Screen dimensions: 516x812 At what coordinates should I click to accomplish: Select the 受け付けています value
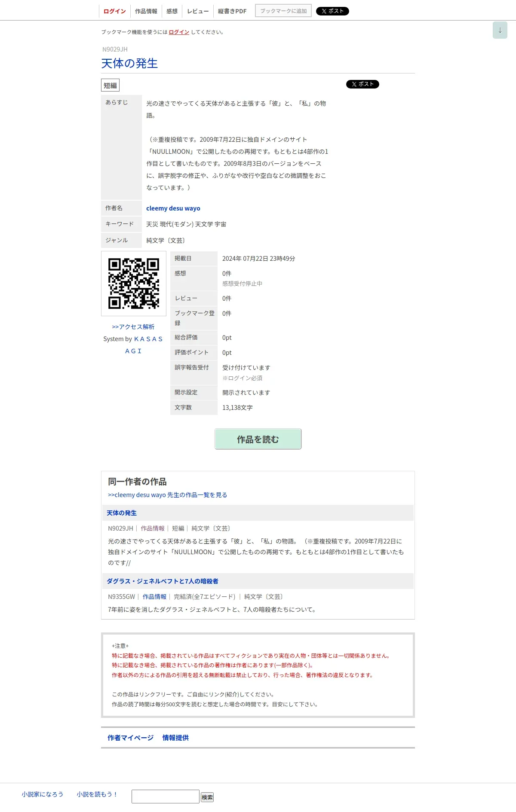pos(246,368)
